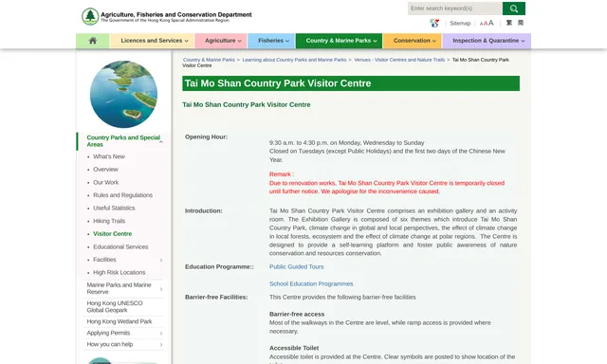
Task: Expand Country & Marine Parks menu
Action: pyautogui.click(x=340, y=41)
